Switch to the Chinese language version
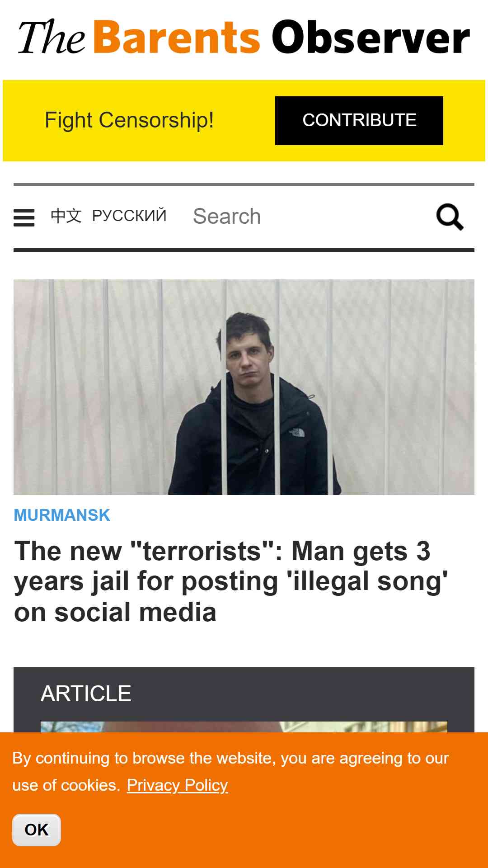Screen dimensions: 488x868 [x=66, y=216]
